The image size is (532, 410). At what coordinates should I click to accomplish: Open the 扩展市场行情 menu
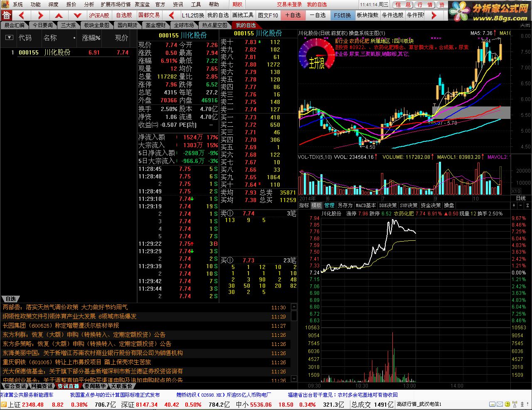116,5
